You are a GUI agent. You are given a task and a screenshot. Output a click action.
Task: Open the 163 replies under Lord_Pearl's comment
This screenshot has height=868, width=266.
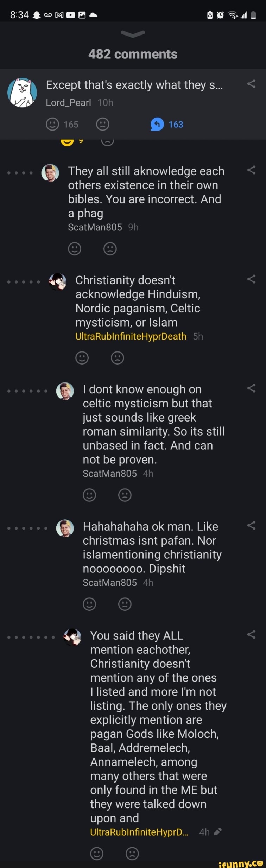click(167, 124)
